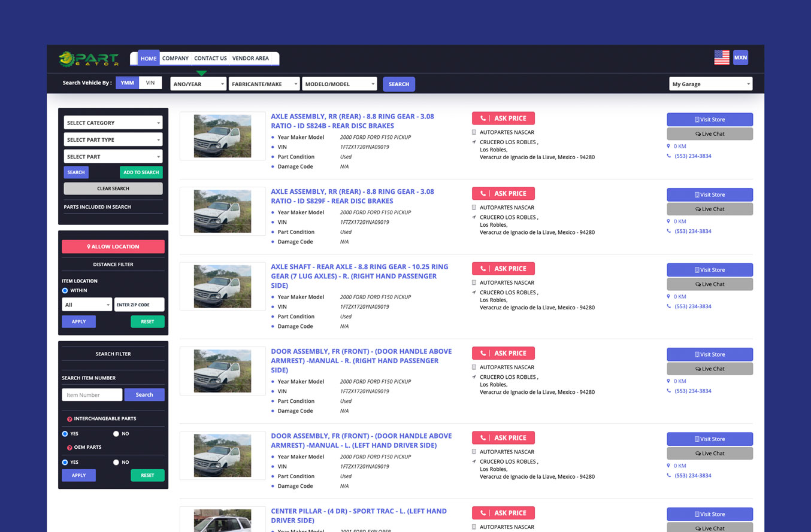Image resolution: width=811 pixels, height=532 pixels.
Task: Click the Allow Location button
Action: pyautogui.click(x=113, y=247)
